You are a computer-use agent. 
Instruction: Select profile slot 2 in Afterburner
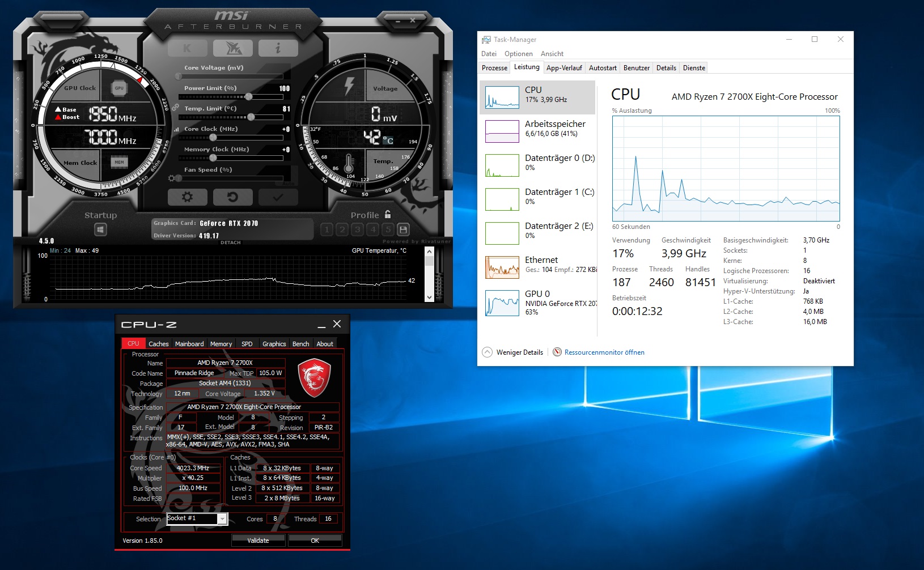tap(342, 229)
